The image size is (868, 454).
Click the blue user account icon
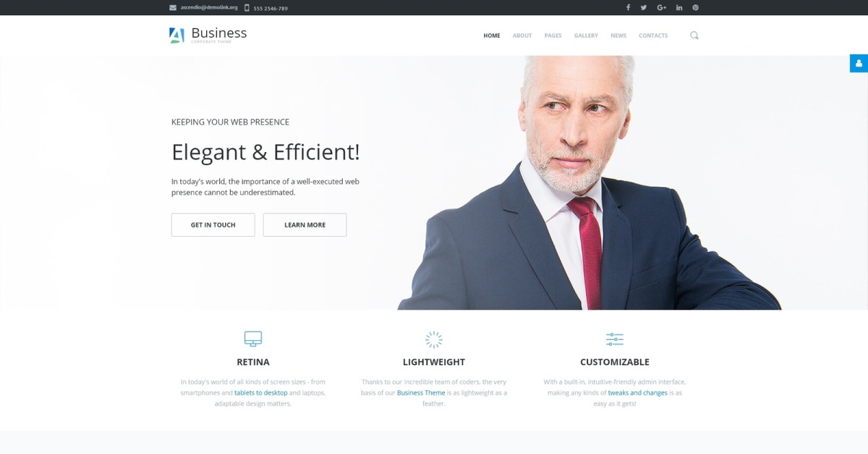click(859, 64)
